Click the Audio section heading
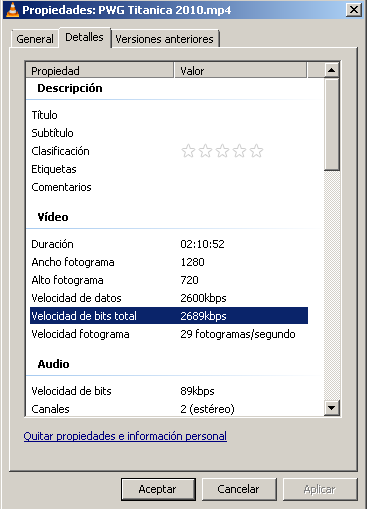This screenshot has height=509, width=367. click(53, 364)
